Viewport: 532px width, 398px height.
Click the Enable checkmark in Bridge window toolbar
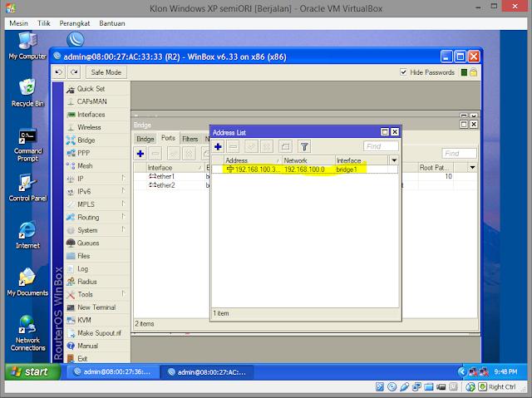point(174,154)
